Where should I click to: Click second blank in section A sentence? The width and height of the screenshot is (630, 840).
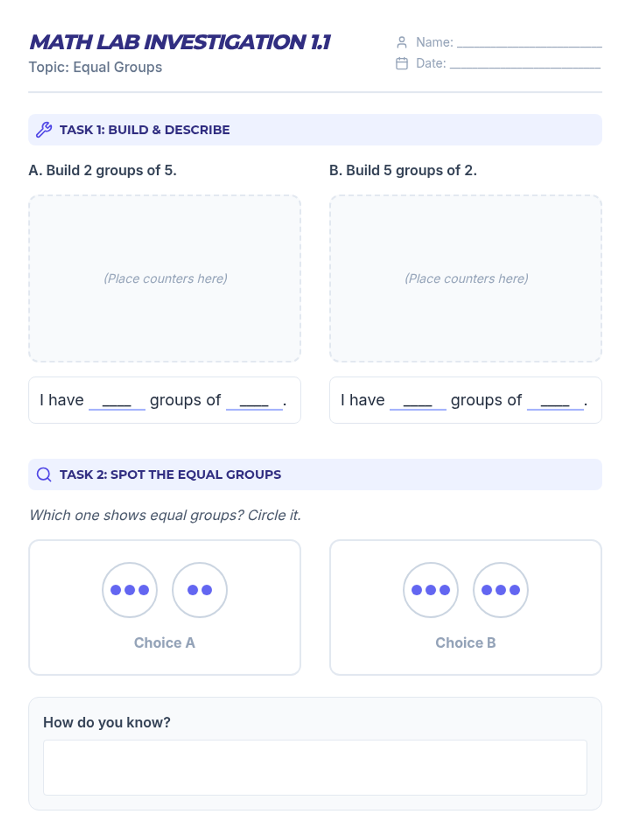click(254, 401)
